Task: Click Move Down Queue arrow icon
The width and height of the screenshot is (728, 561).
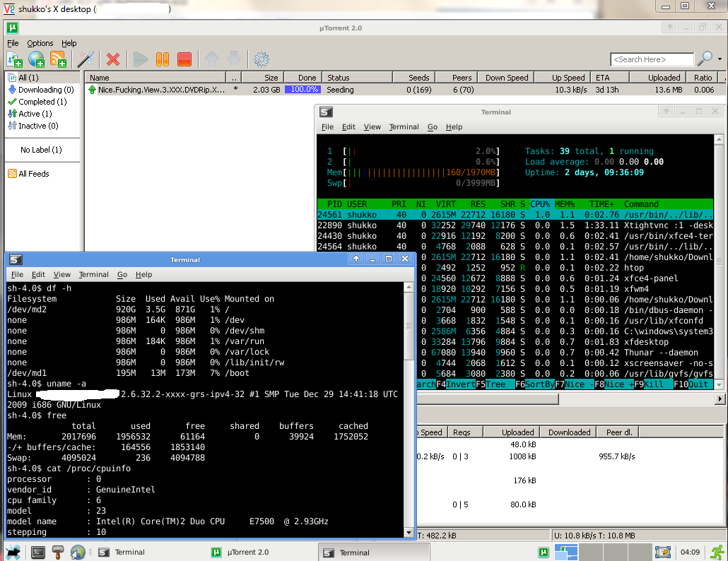Action: (233, 59)
